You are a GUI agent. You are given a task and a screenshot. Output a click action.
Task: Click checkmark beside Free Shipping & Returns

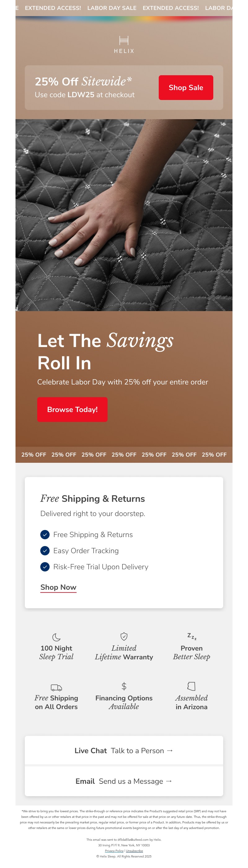(x=45, y=534)
